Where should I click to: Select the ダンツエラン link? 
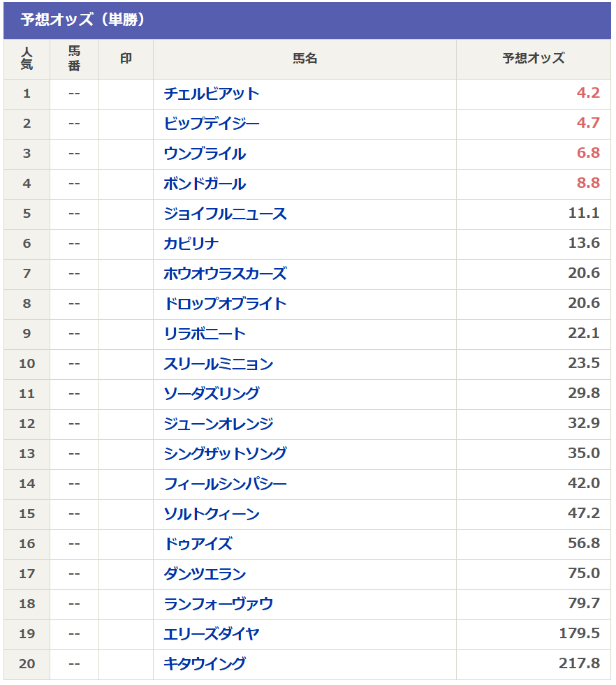coord(204,574)
